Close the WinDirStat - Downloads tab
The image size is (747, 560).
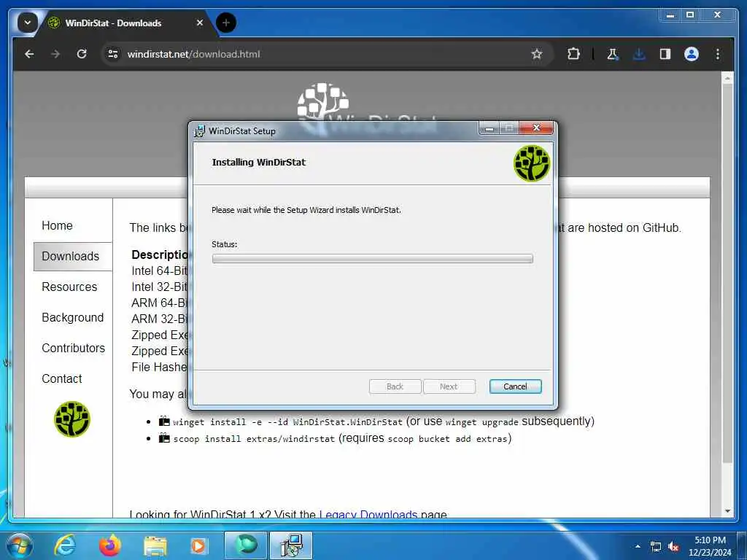(x=200, y=23)
